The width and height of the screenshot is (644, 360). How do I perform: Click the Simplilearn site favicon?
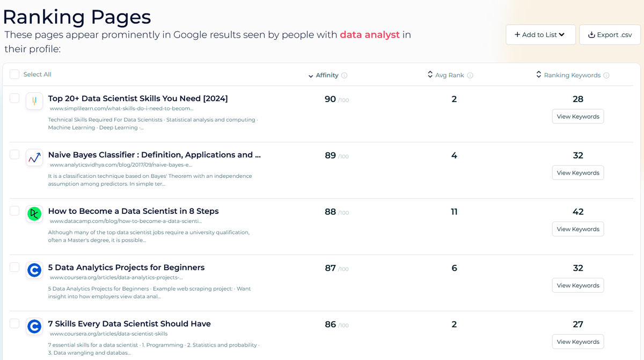pos(34,101)
